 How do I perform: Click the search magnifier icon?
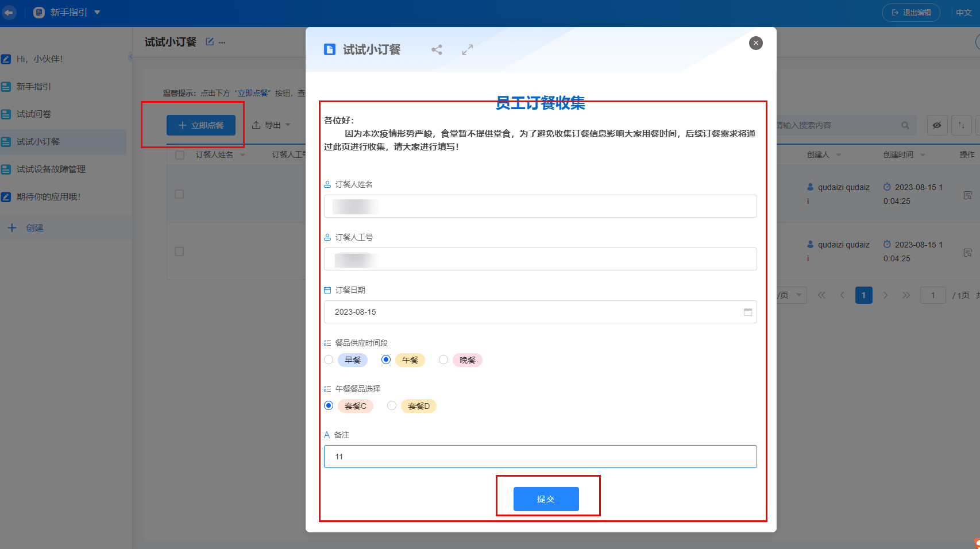click(906, 125)
